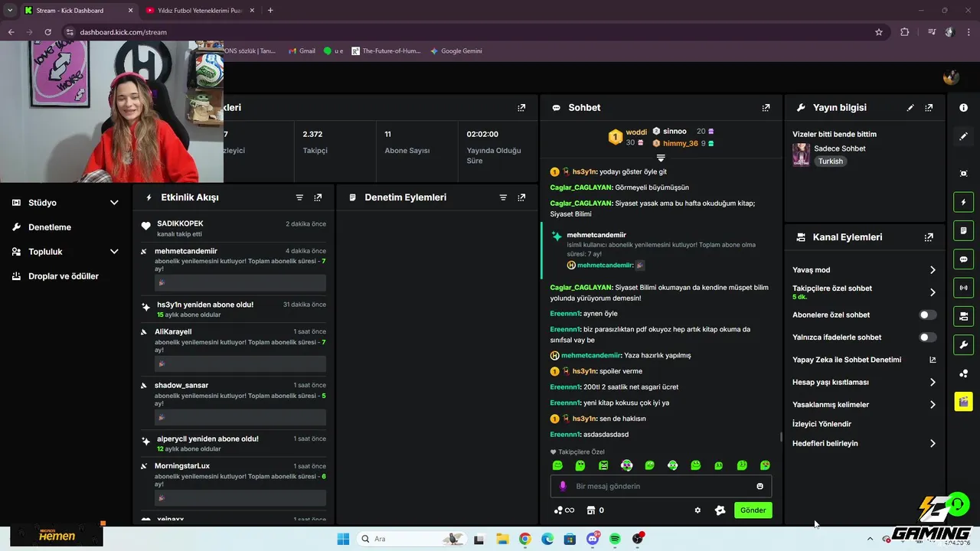The image size is (980, 551).
Task: Click the info icon in the right sidebar
Action: coord(963,108)
